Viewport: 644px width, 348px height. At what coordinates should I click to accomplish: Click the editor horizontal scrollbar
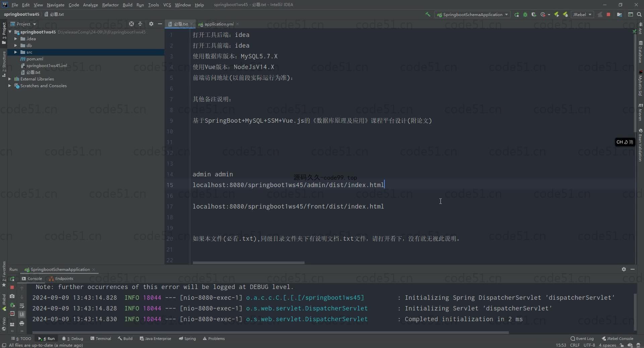pos(249,263)
